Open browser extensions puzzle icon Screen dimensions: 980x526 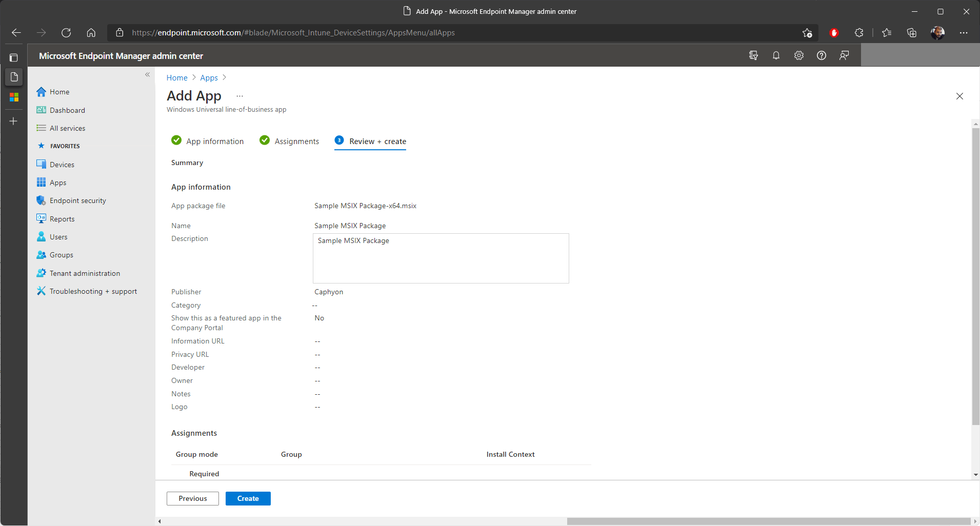[x=859, y=33]
